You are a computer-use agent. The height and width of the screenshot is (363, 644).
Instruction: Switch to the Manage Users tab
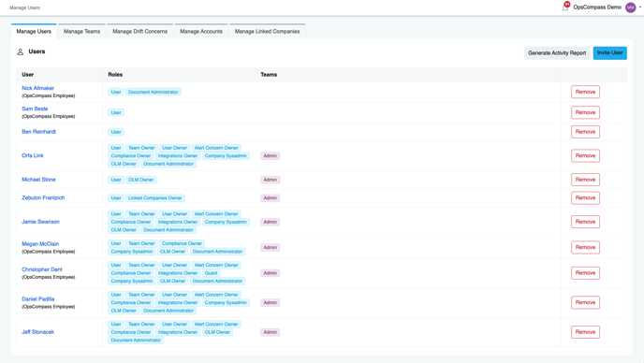tap(34, 31)
